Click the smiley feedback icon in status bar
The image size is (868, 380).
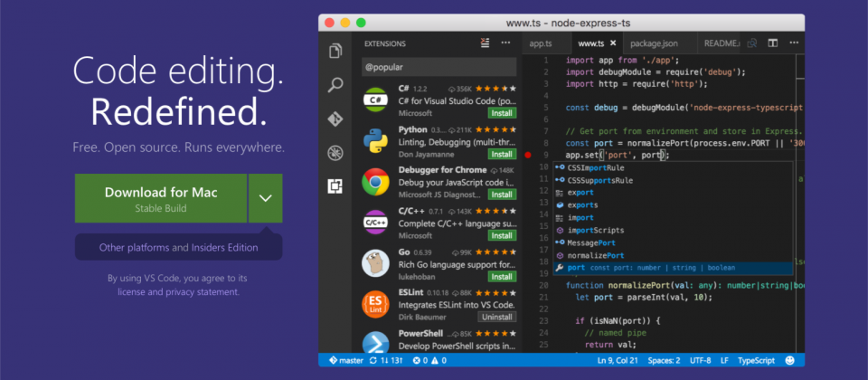point(790,360)
